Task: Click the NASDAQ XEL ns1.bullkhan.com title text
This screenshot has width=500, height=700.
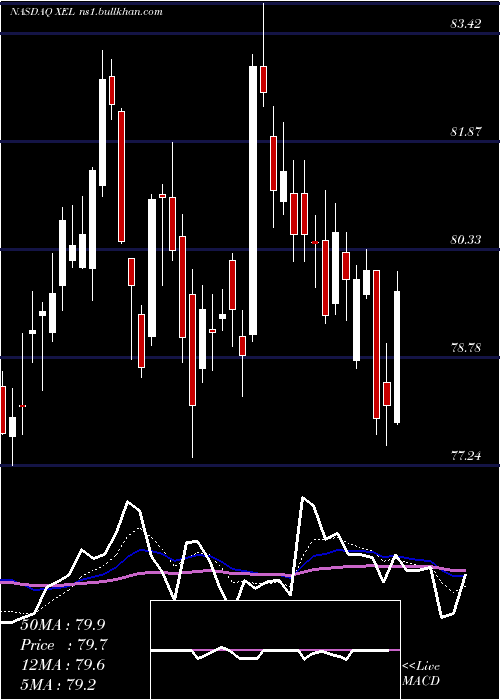Action: coord(86,12)
